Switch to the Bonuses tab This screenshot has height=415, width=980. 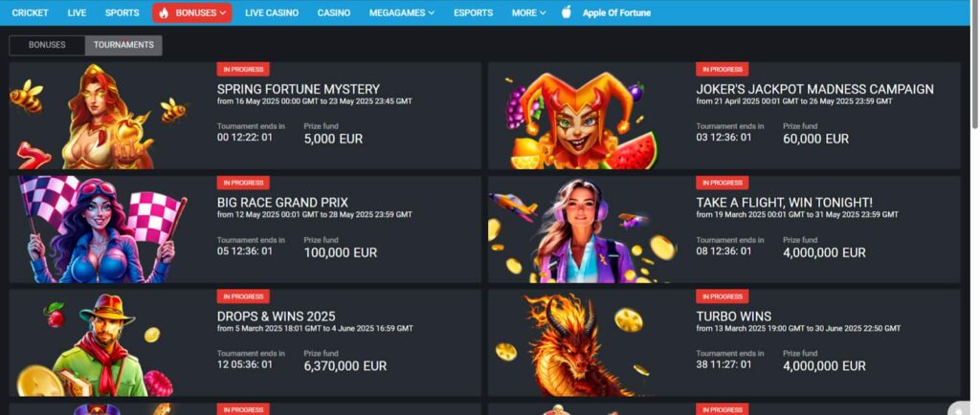click(x=47, y=45)
